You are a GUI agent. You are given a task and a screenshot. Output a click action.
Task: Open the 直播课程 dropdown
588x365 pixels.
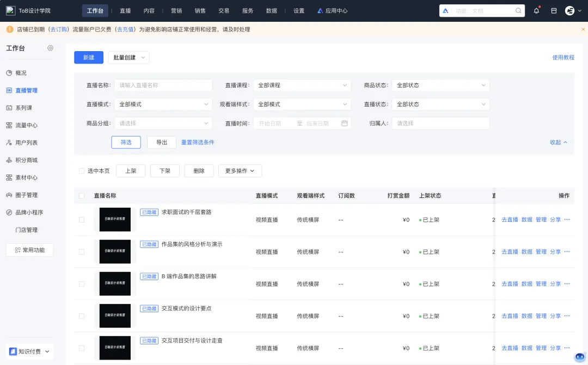coord(302,85)
